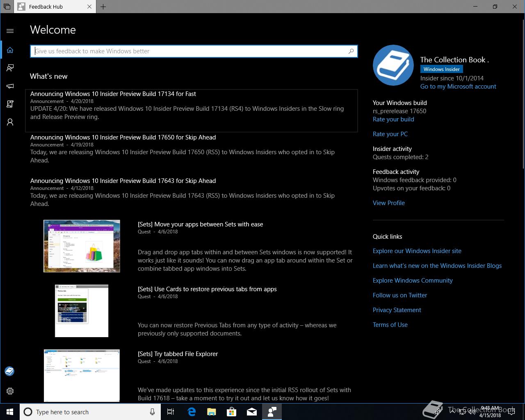Viewport: 525px width, 420px height.
Task: Click 'Upvotes on your feedback: 0' text
Action: click(x=411, y=188)
